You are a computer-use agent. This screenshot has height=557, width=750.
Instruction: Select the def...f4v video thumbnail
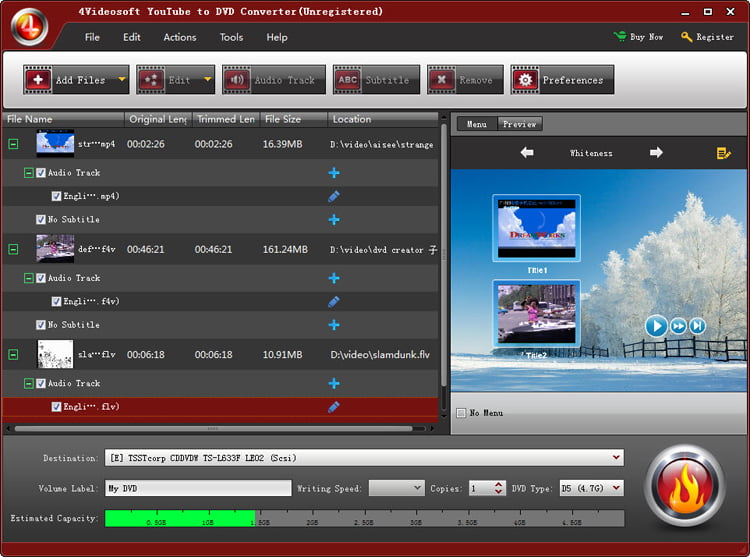tap(55, 249)
